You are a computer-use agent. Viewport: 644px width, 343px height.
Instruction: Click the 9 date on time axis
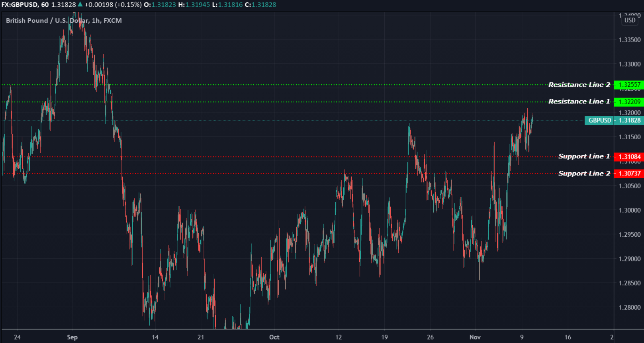[522, 337]
